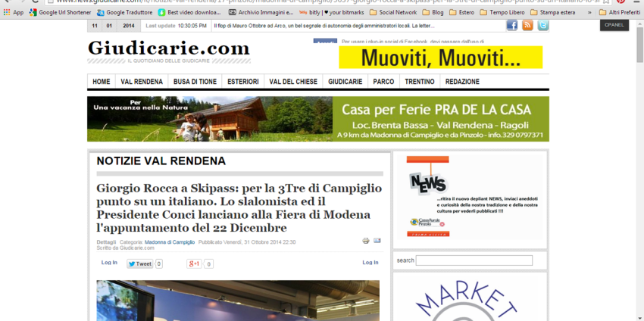Open Archivio Immagini bookmark
644x321 pixels.
click(261, 12)
